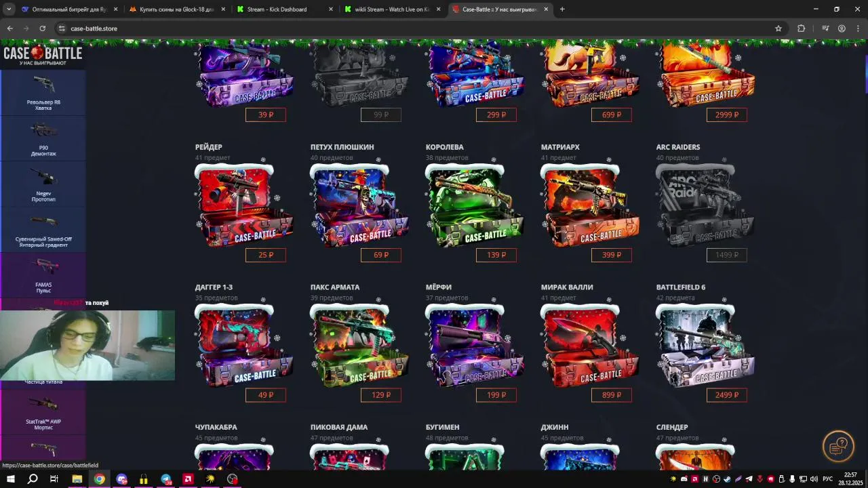
Task: Open Windows taskbar search
Action: pos(33,479)
